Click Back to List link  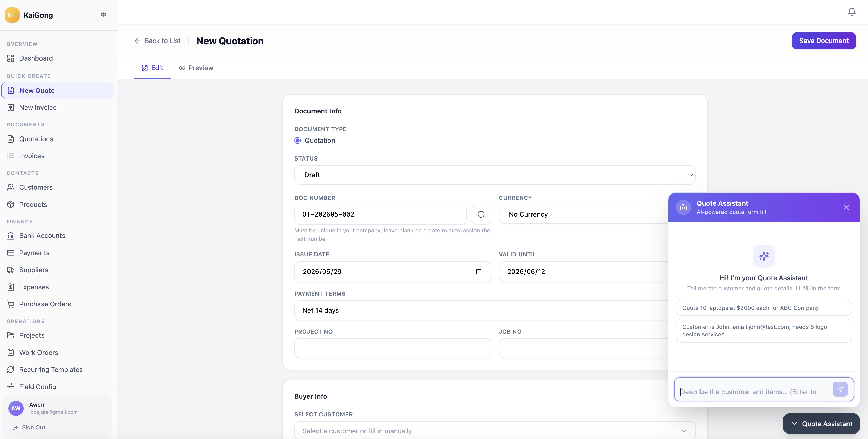tap(157, 41)
